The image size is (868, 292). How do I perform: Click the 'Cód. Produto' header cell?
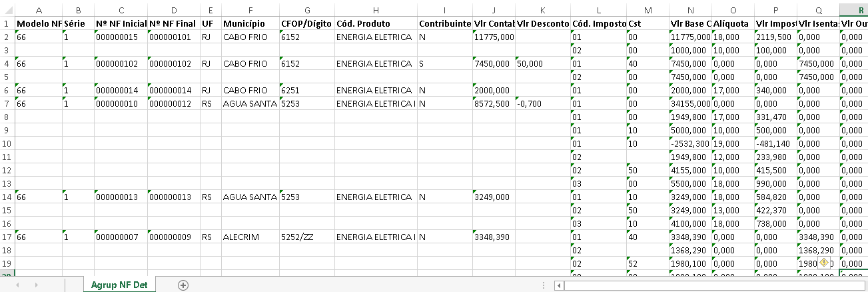[376, 23]
